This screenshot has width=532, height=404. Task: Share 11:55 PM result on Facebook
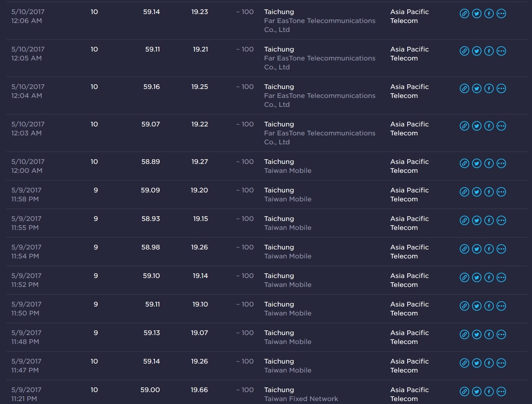489,221
